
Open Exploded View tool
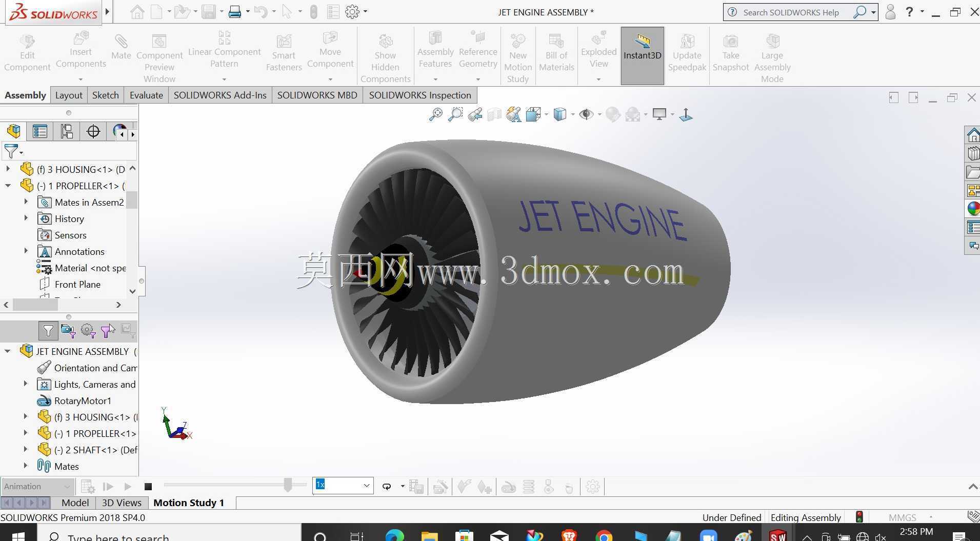[598, 50]
